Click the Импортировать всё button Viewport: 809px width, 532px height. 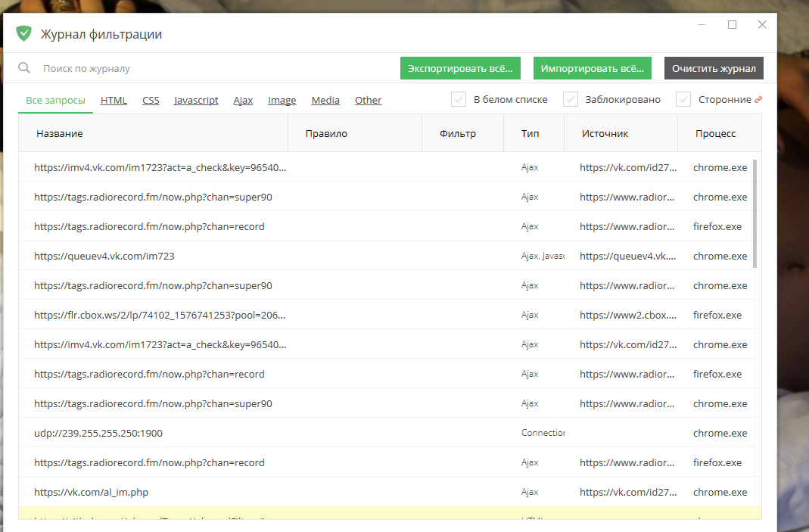coord(593,67)
